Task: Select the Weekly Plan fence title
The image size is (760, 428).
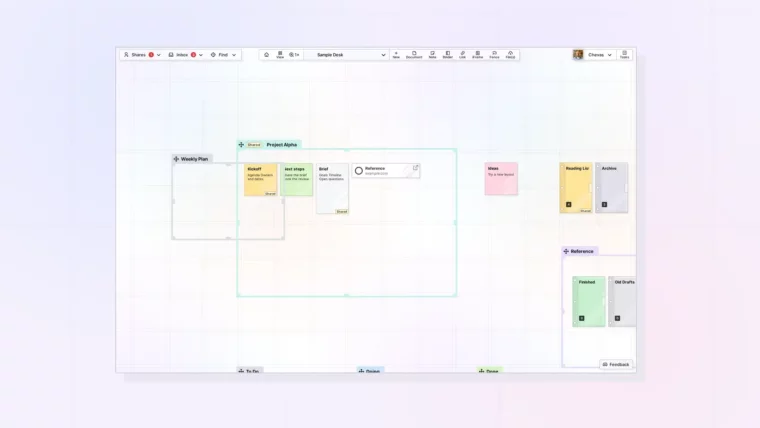Action: [x=194, y=159]
